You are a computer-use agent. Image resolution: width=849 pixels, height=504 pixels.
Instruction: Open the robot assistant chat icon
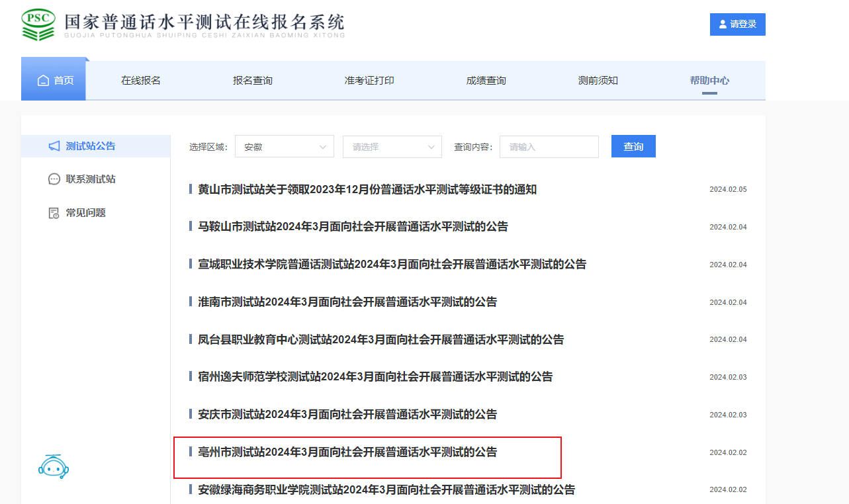[x=54, y=467]
